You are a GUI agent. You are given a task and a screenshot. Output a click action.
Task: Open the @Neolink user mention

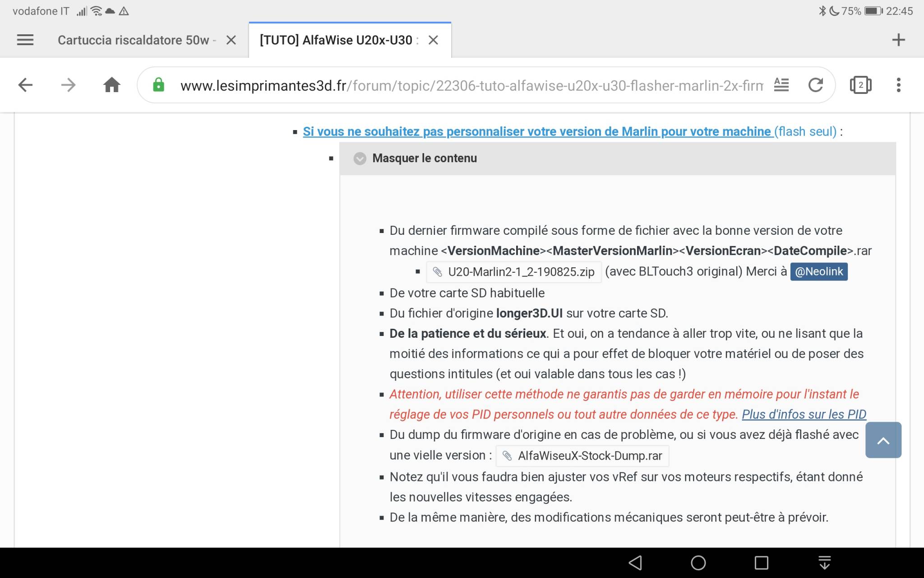(x=818, y=271)
